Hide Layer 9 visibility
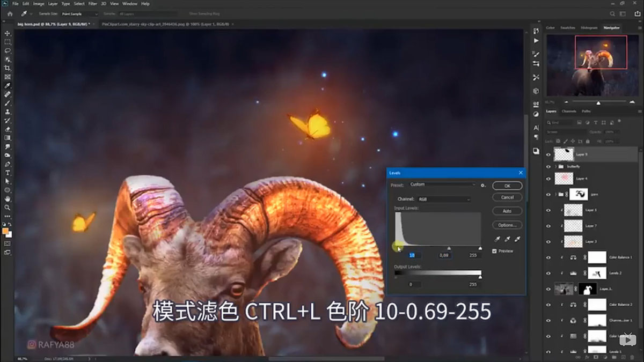The height and width of the screenshot is (362, 644). pyautogui.click(x=548, y=154)
